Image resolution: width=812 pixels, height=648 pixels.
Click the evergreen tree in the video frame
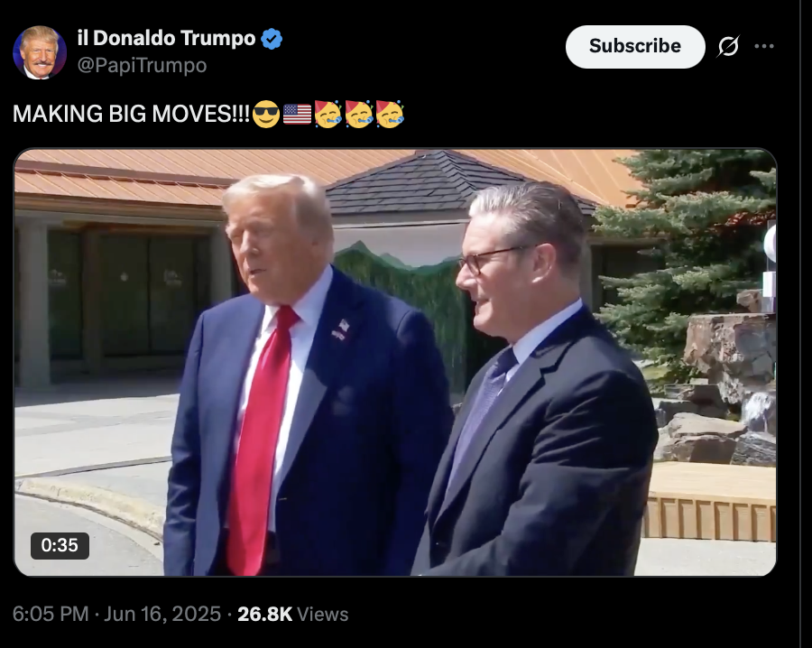coord(684,259)
